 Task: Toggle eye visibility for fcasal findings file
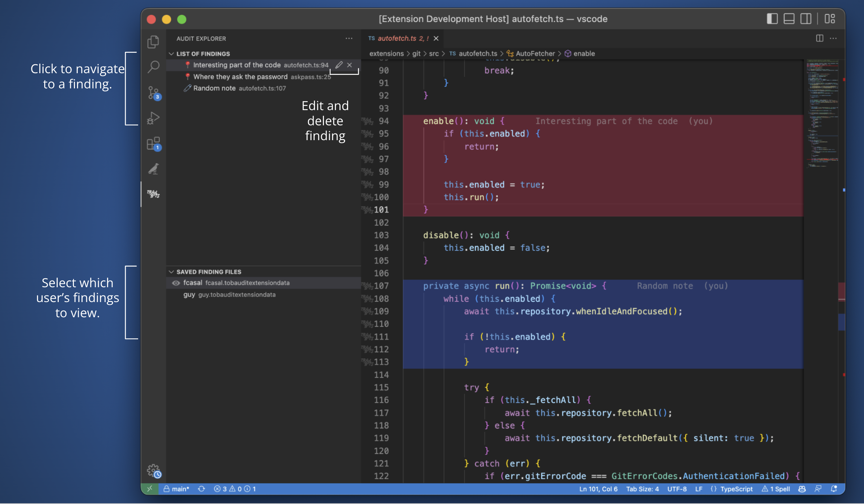point(176,283)
